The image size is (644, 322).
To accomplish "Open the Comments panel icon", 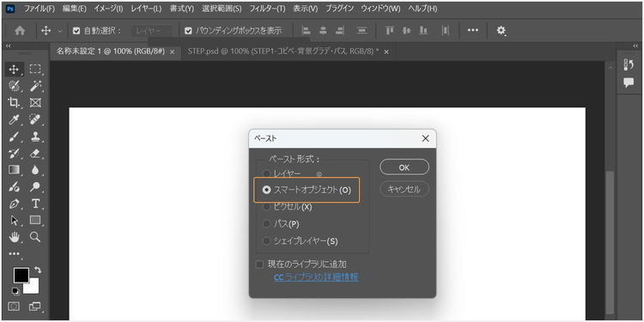I will click(x=629, y=82).
